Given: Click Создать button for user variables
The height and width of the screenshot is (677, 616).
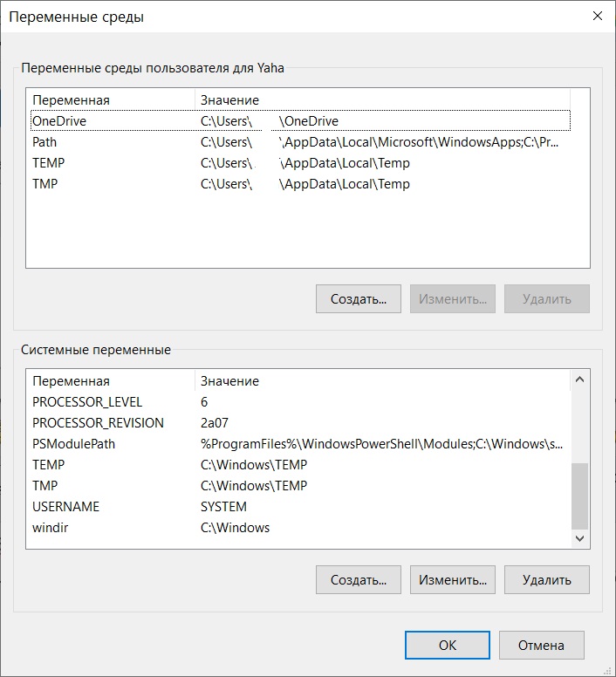Looking at the screenshot, I should coord(358,298).
